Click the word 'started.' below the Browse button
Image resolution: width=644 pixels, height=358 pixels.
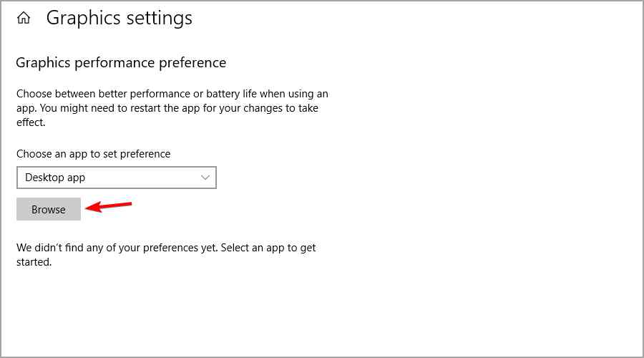[34, 262]
